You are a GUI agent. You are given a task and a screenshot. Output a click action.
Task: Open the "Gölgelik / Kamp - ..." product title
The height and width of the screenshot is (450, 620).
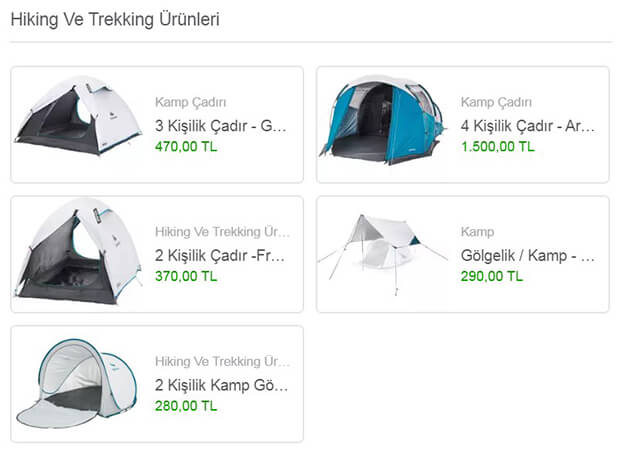click(x=527, y=256)
